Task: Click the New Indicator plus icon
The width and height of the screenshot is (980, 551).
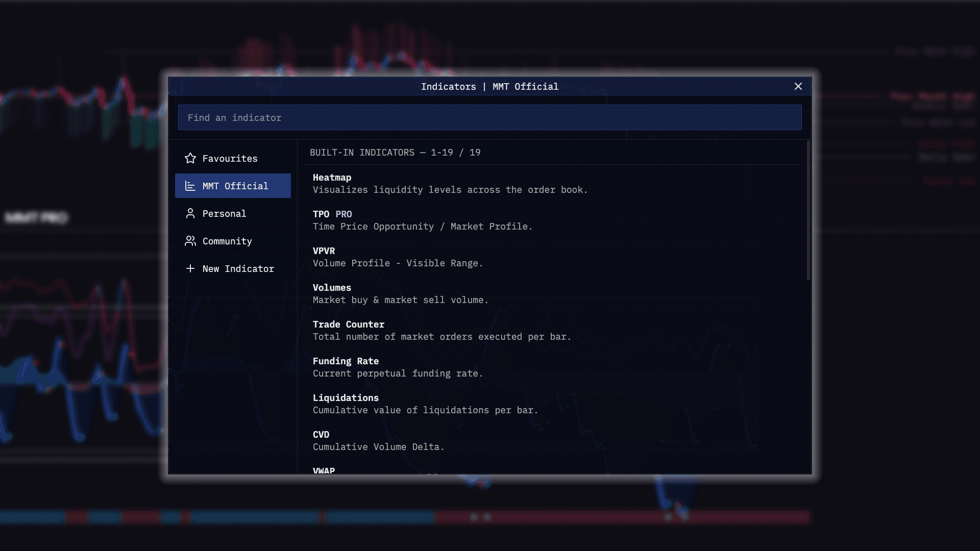Action: tap(190, 268)
